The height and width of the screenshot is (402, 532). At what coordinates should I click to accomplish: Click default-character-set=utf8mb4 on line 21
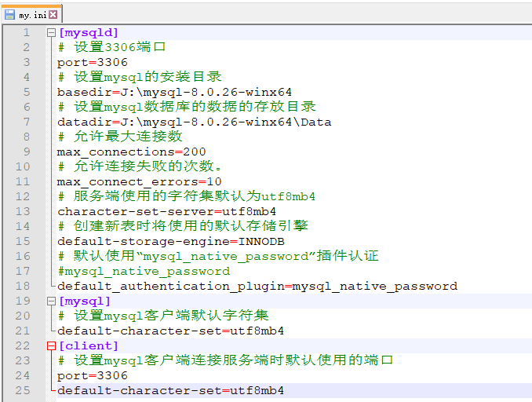[x=170, y=331]
